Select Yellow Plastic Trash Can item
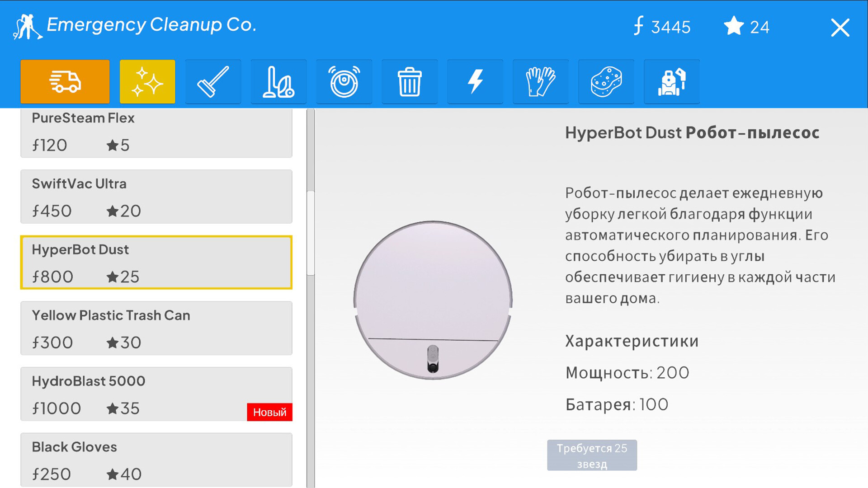 click(x=156, y=328)
